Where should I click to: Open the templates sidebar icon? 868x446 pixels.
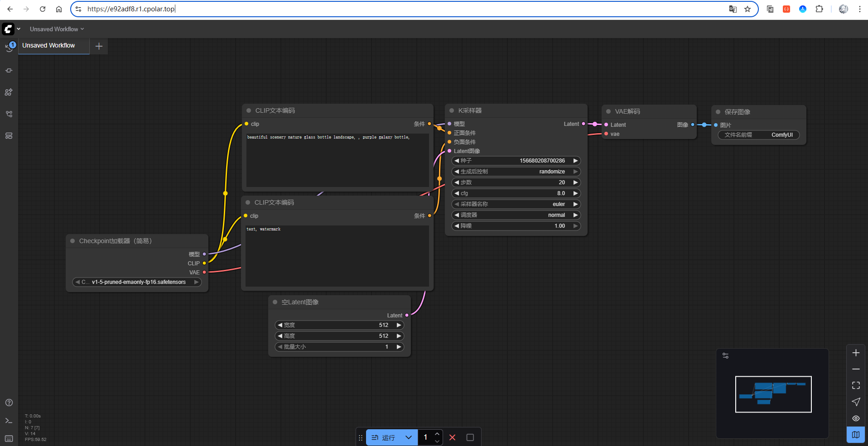(9, 136)
